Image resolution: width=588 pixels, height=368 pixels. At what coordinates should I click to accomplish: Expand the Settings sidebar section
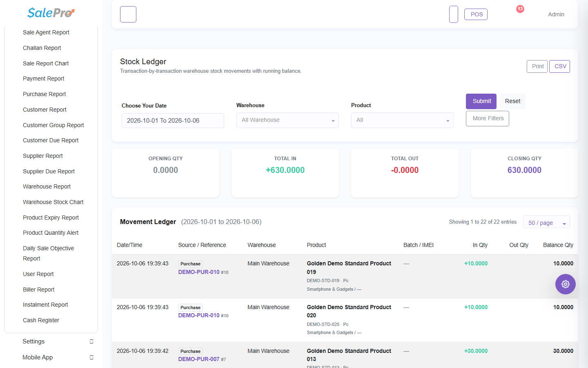coord(58,341)
